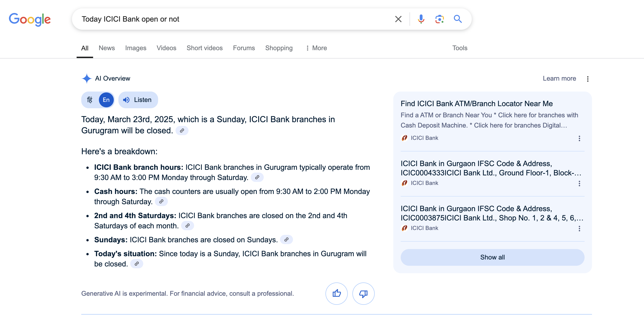Screen dimensions: 644x315
Task: Open source link icon after Sundays bullet
Action: click(286, 240)
